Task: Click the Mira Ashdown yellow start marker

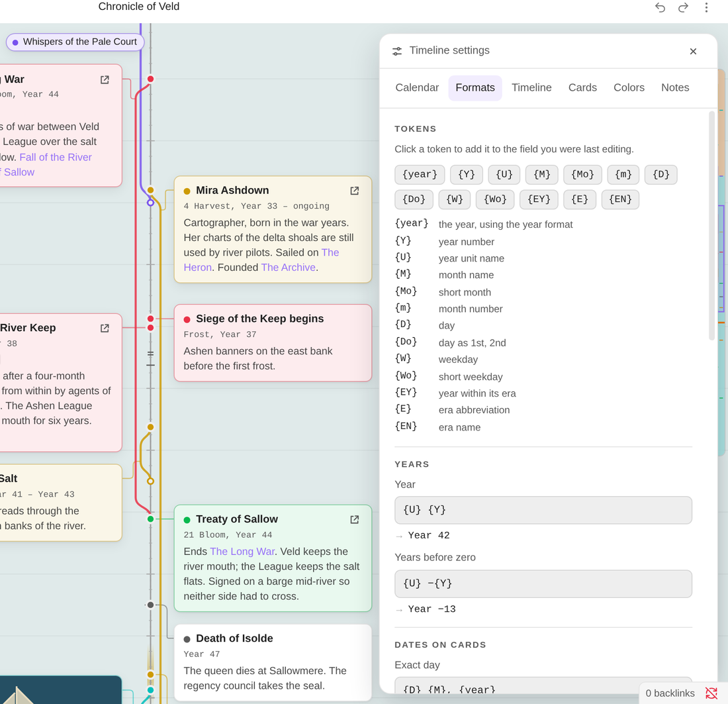Action: 150,190
